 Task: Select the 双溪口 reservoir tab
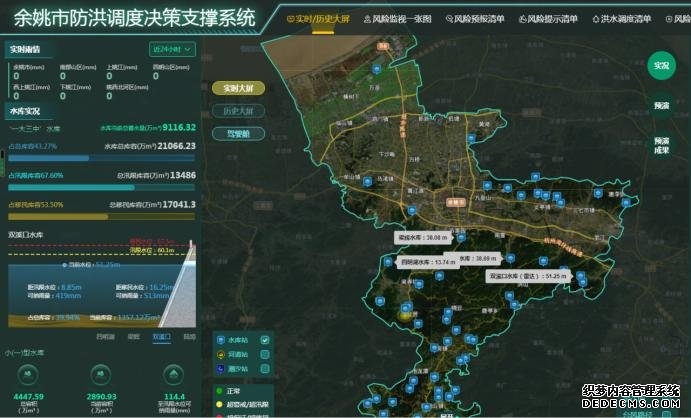[x=160, y=337]
